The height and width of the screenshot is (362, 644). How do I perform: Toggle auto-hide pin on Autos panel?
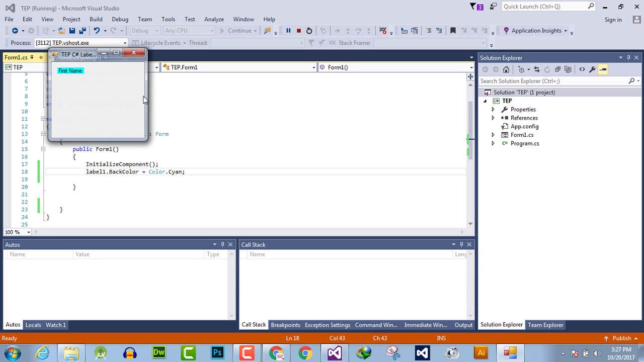222,244
